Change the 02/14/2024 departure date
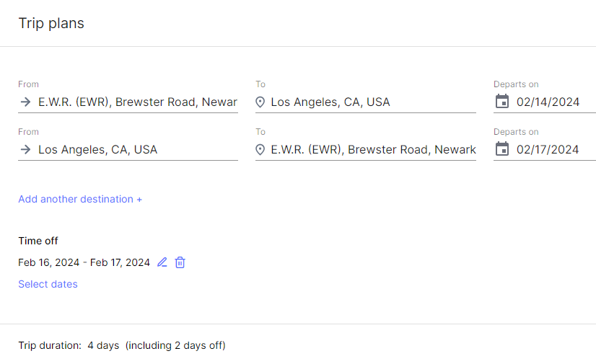 (x=548, y=102)
